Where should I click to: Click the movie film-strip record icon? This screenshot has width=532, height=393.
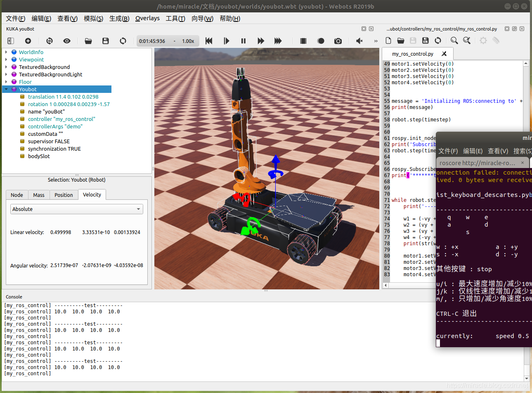point(303,41)
